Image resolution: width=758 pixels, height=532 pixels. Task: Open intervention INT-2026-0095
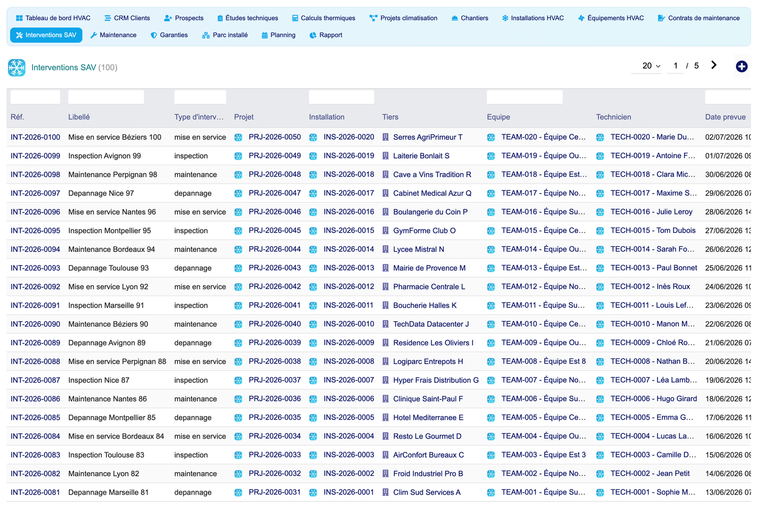tap(35, 230)
